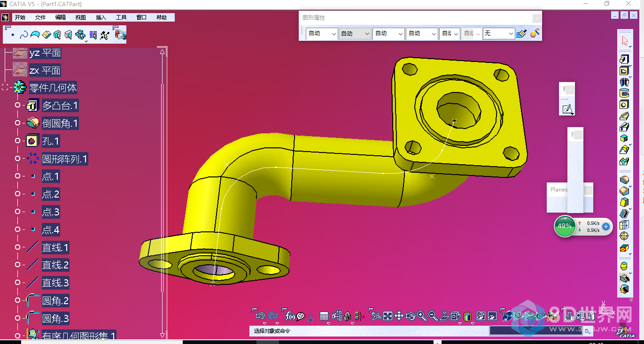Screen dimensions: 644x344
Task: Toggle the Hide/Show icon
Action: click(x=481, y=316)
